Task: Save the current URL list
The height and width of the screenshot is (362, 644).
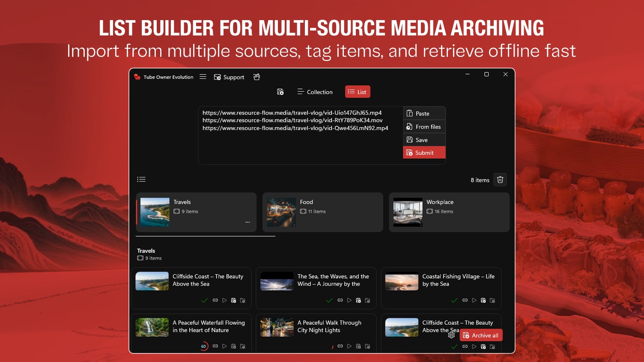Action: pyautogui.click(x=424, y=140)
